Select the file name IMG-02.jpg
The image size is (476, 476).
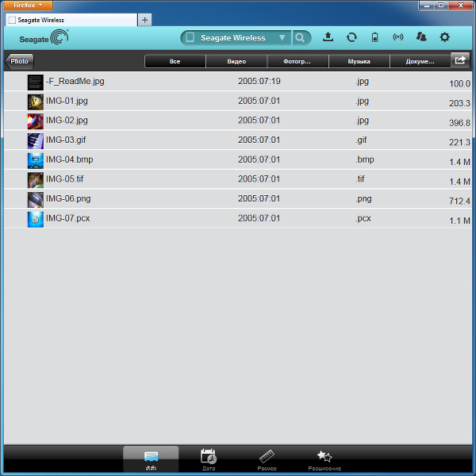[x=67, y=121]
